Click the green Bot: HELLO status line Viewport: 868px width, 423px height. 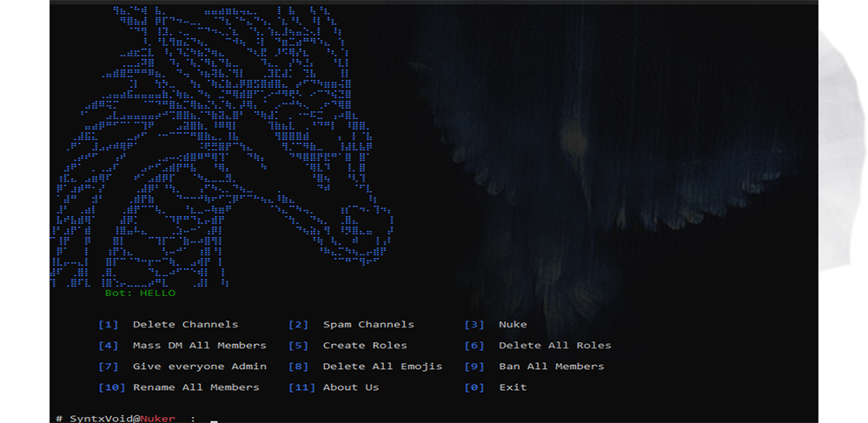[140, 293]
